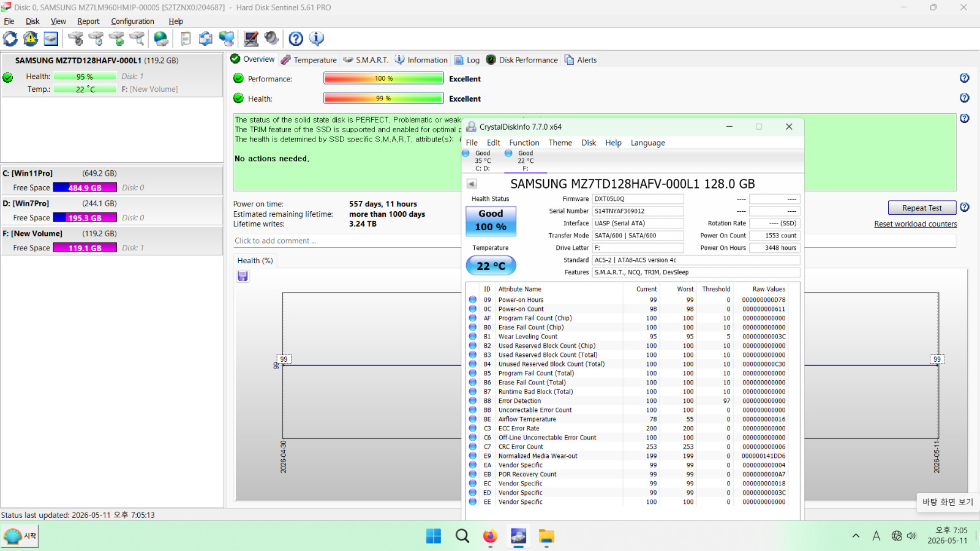Click the back arrow in CrystalDiskInfo
Screen dimensions: 980x551
pyautogui.click(x=472, y=184)
